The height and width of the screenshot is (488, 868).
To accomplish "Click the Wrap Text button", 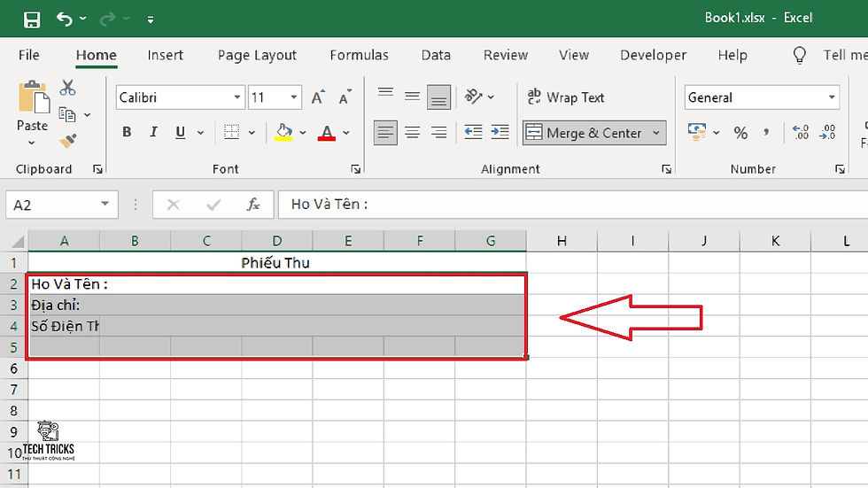I will point(566,97).
